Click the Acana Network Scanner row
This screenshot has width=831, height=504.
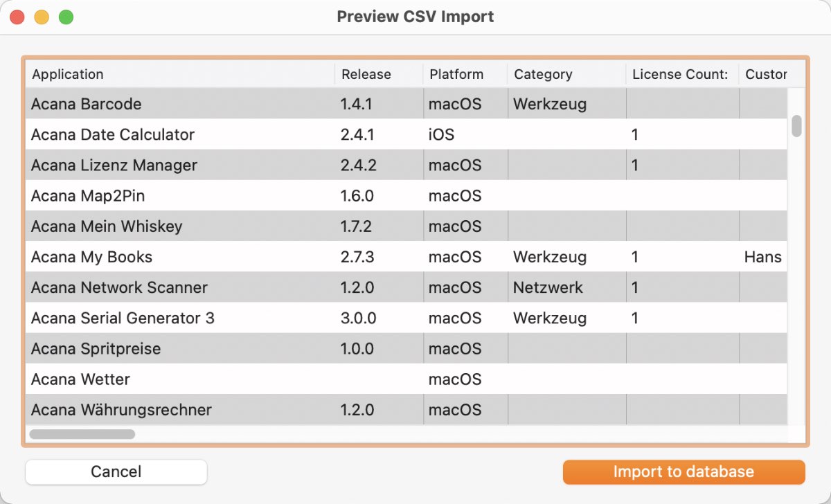pos(119,287)
